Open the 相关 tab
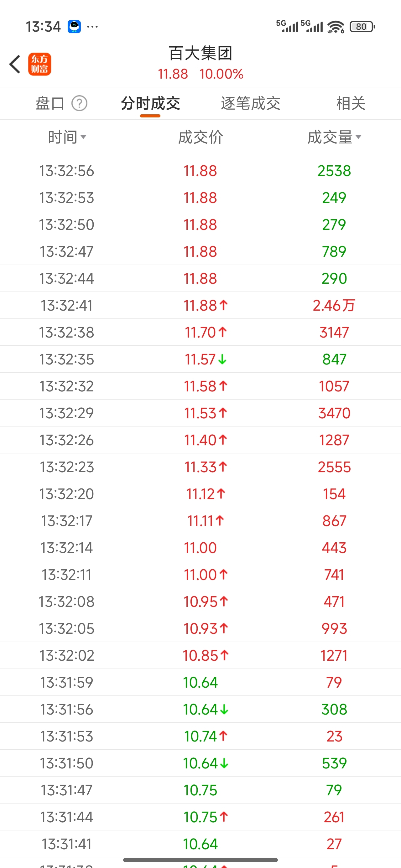401x868 pixels. coord(351,103)
